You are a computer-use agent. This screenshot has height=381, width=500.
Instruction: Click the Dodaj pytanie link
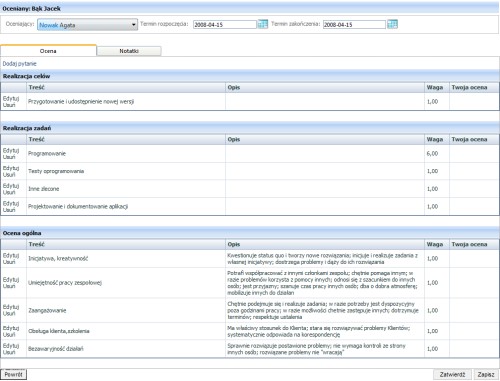[x=20, y=64]
